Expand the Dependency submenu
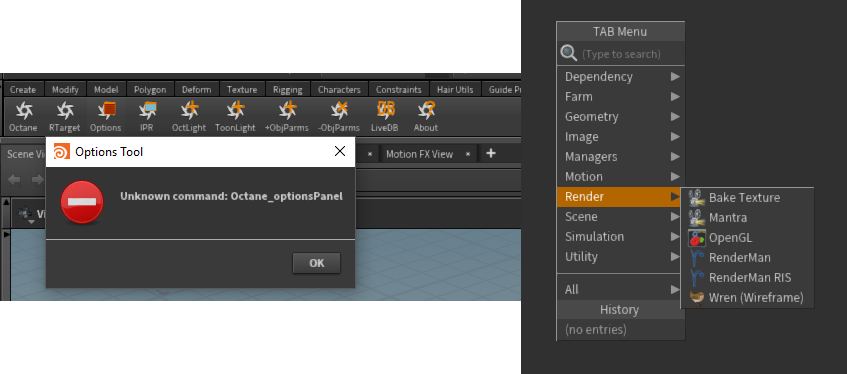 tap(621, 77)
